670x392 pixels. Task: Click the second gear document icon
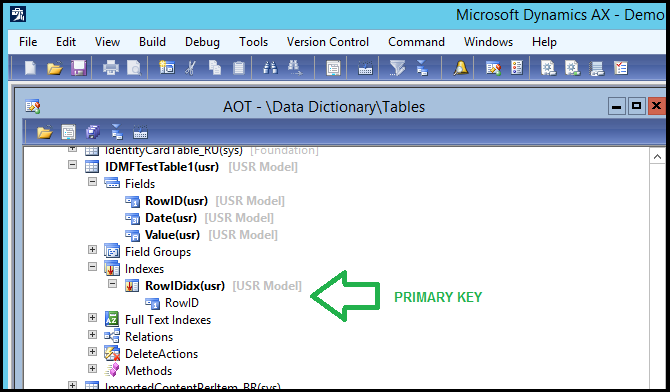point(573,68)
